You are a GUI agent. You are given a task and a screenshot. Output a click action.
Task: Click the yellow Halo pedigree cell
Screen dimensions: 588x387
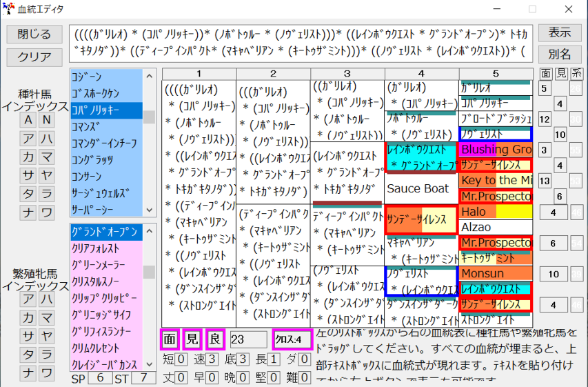pyautogui.click(x=496, y=212)
